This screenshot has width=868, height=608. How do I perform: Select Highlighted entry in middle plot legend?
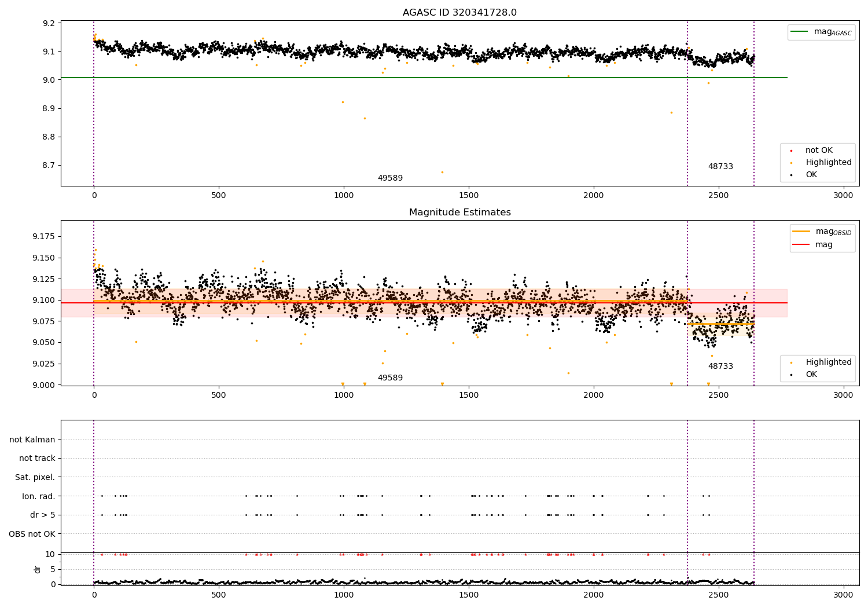pyautogui.click(x=821, y=362)
